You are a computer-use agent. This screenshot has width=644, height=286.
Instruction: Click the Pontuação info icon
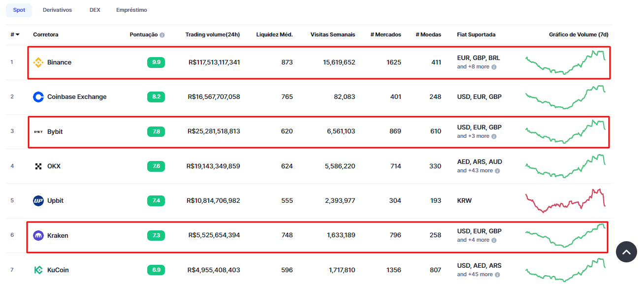(x=162, y=35)
